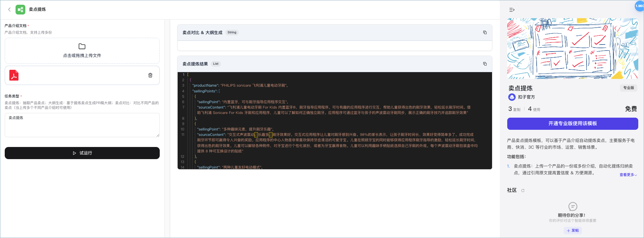Image resolution: width=644 pixels, height=238 pixels.
Task: Click the 专业版 badge
Action: (628, 88)
